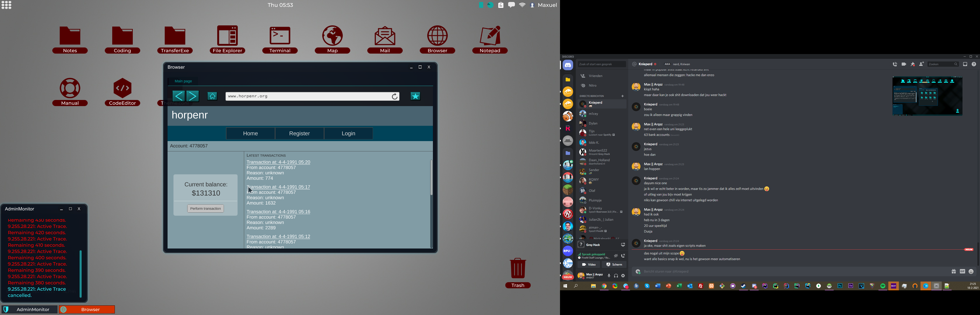Click the Perform transaction button

point(205,208)
